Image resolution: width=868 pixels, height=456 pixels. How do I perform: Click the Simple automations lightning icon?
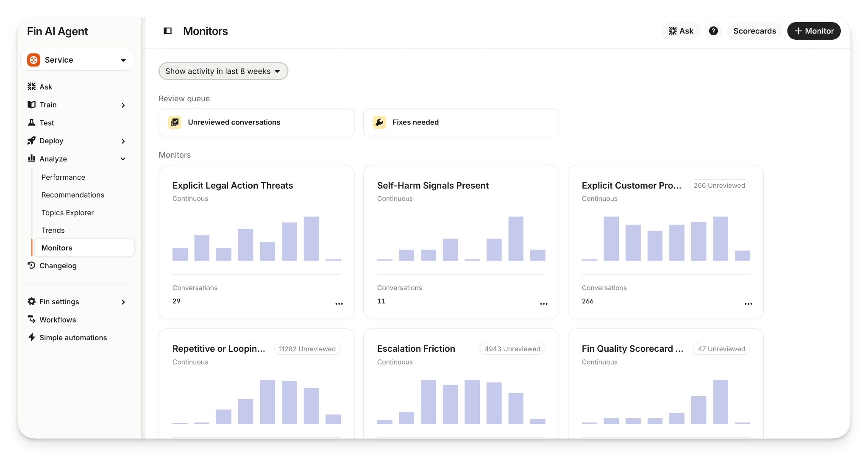click(x=31, y=337)
